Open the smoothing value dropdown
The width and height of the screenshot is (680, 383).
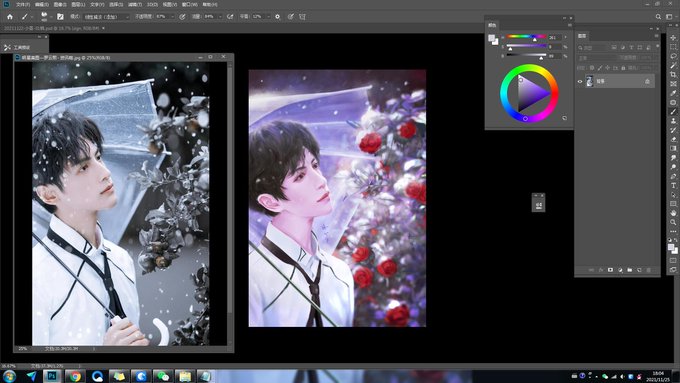tap(268, 16)
